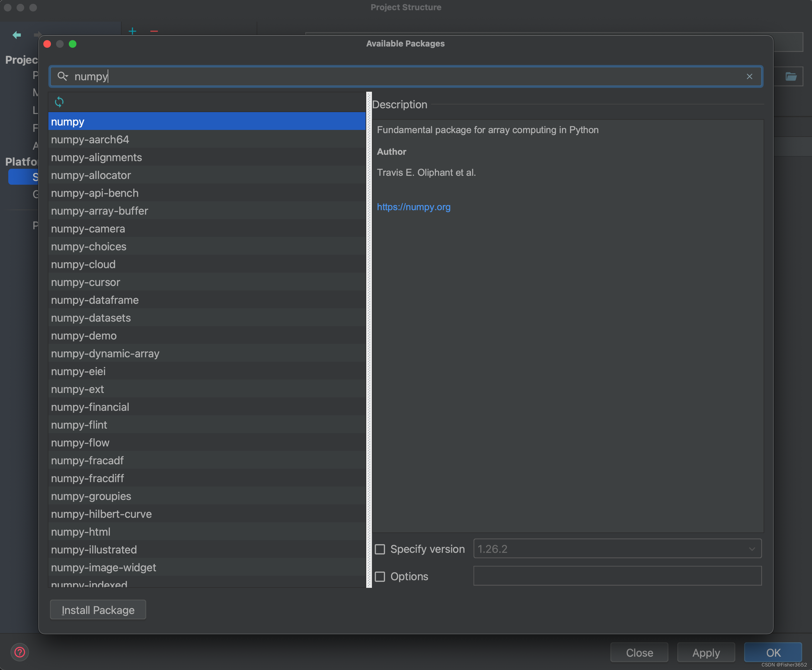812x670 pixels.
Task: Select numpy-groupies in the list
Action: click(207, 496)
